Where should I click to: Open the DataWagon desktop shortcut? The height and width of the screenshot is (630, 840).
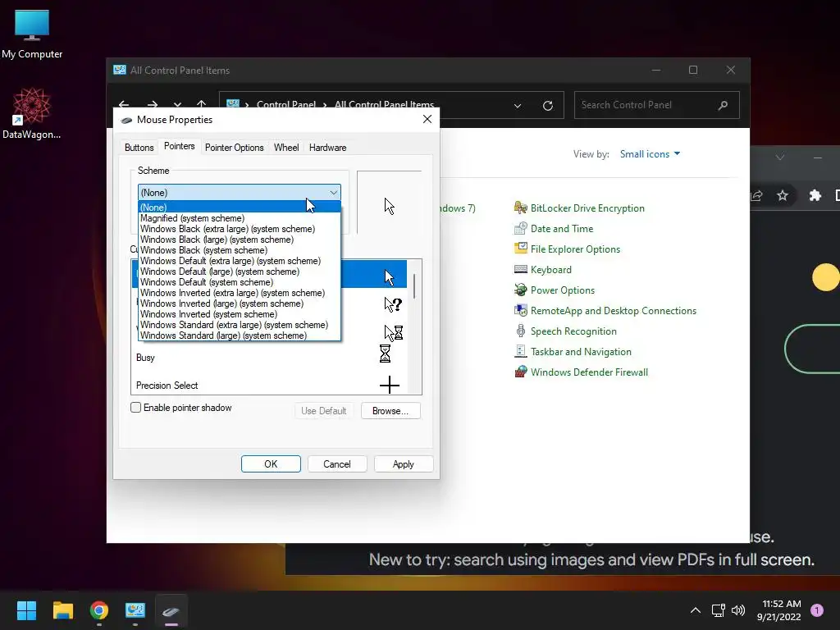click(32, 113)
